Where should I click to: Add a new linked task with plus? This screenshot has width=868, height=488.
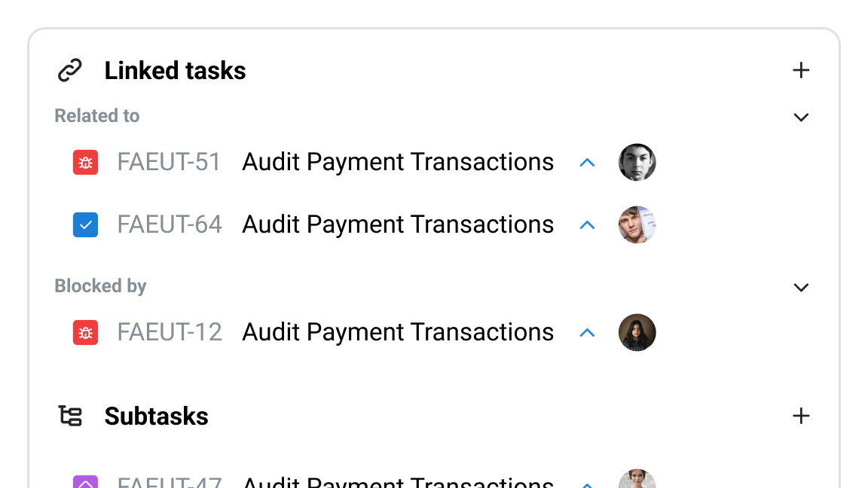801,70
